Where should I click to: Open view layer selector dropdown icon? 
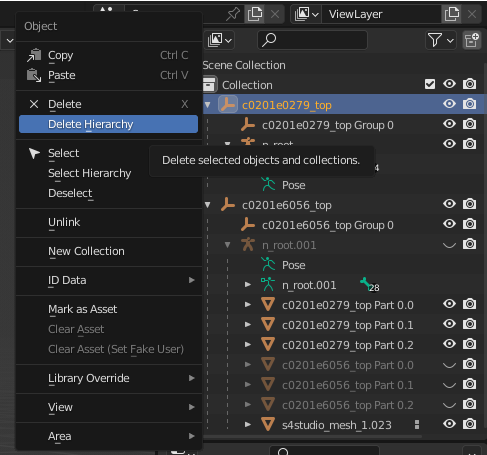pos(306,14)
